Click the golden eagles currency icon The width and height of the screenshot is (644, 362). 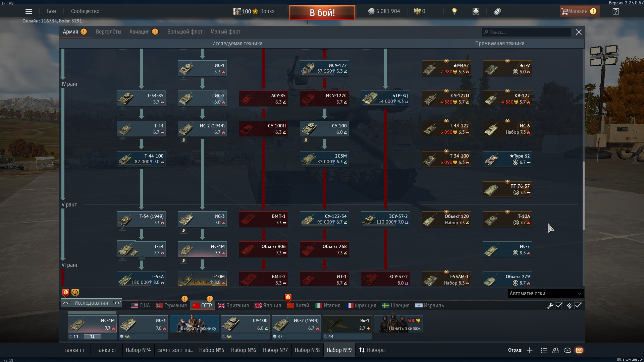point(417,11)
